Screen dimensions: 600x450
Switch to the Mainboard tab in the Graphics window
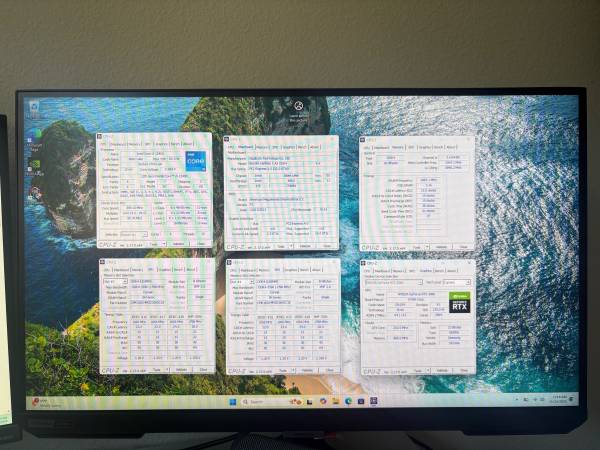(x=385, y=270)
